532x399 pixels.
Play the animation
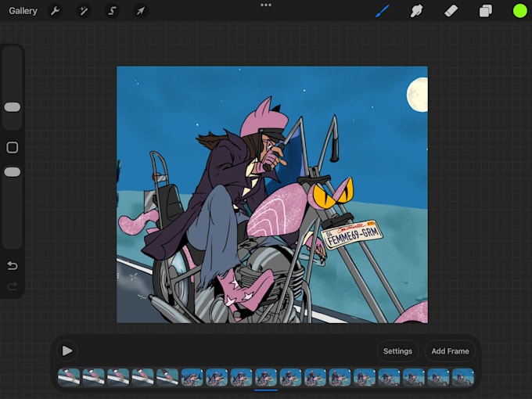(x=67, y=350)
